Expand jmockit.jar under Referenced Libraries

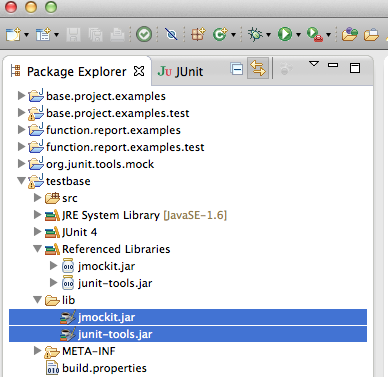click(53, 266)
